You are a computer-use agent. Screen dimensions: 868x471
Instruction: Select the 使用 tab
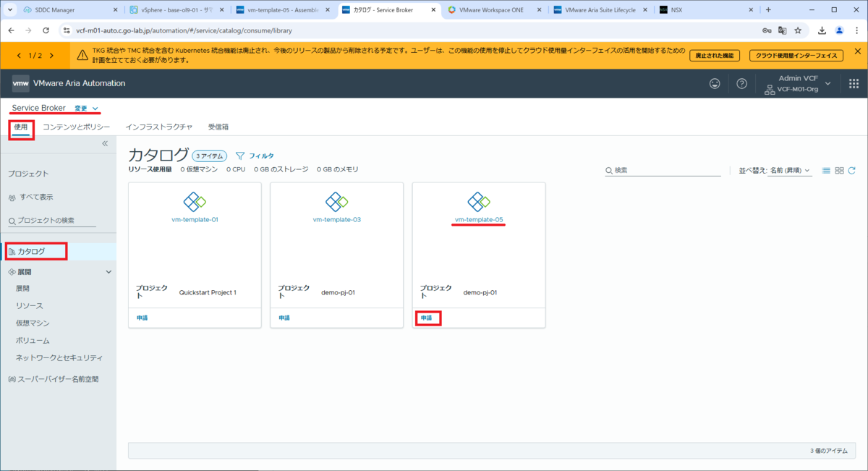click(21, 127)
